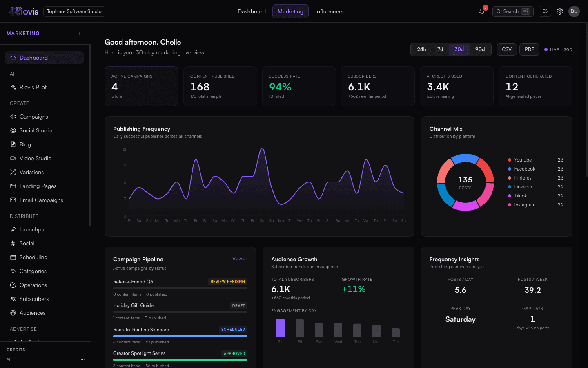Click the LIVE - 30D indicator
This screenshot has width=588, height=368.
558,49
